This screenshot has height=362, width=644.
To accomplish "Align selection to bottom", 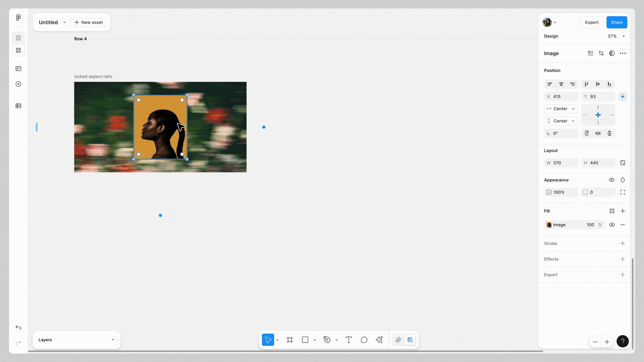I will coord(609,84).
